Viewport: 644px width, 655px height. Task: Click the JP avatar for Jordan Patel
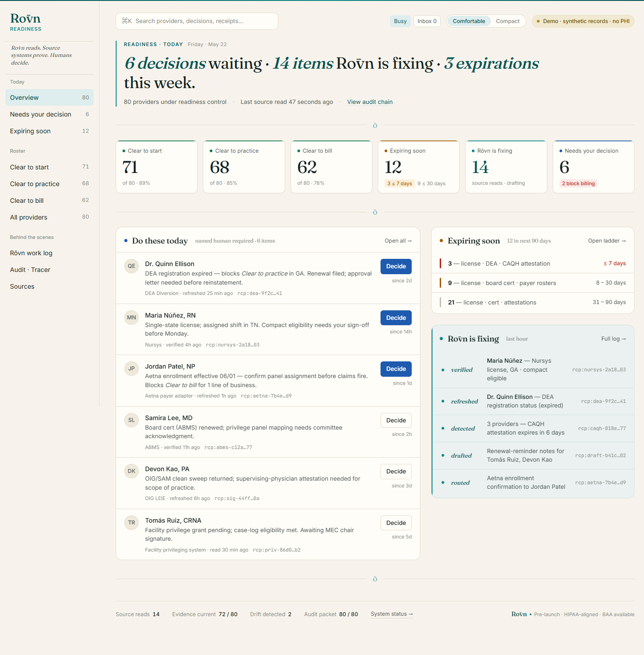pyautogui.click(x=132, y=369)
